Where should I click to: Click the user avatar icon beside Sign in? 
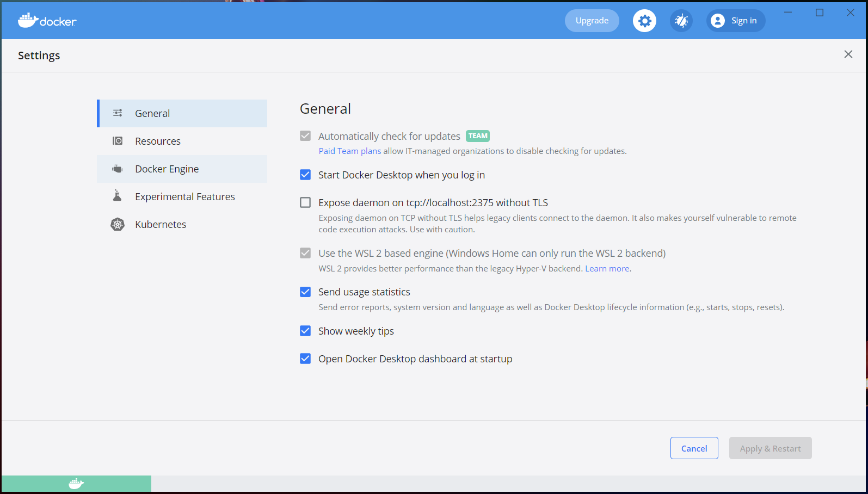click(x=718, y=21)
